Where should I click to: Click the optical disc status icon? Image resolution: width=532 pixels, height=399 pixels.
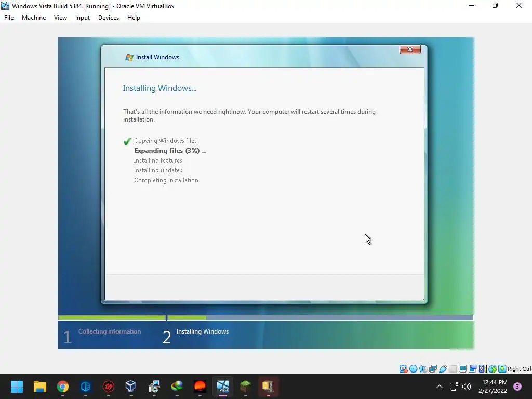coord(413,369)
